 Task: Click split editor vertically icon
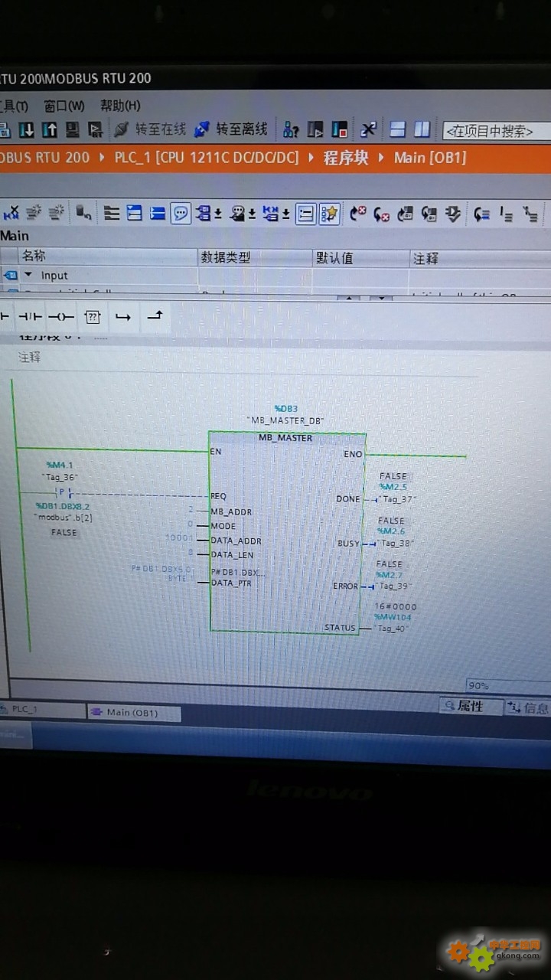pos(422,129)
